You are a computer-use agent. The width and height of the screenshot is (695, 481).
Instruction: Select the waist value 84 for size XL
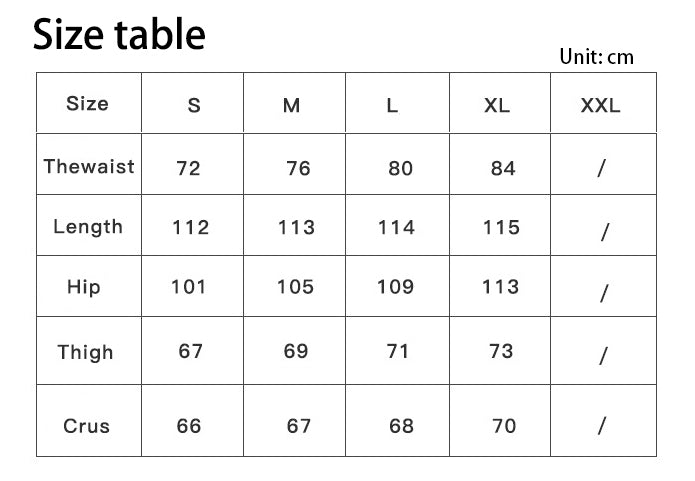click(x=503, y=168)
